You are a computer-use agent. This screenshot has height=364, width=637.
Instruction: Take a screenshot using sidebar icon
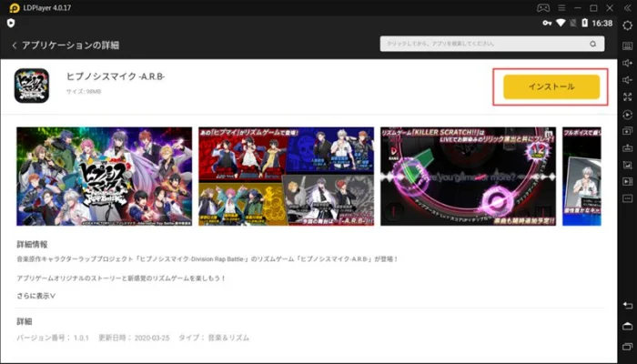[628, 165]
